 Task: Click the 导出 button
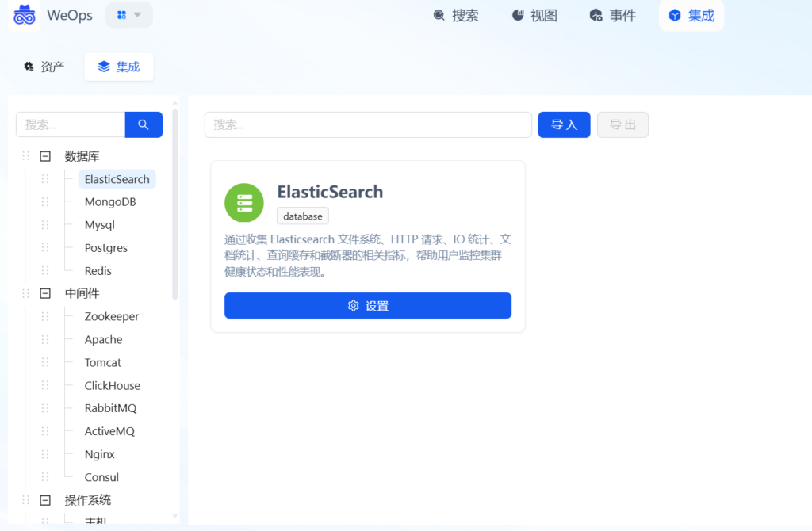click(622, 124)
